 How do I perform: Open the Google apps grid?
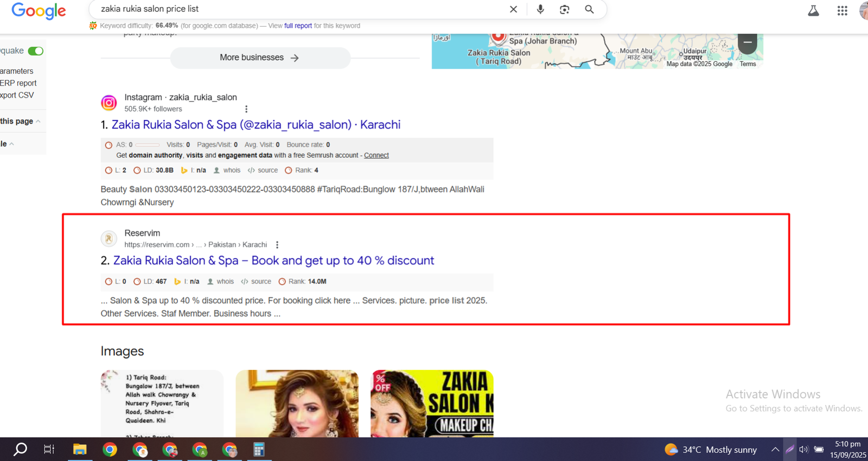842,11
